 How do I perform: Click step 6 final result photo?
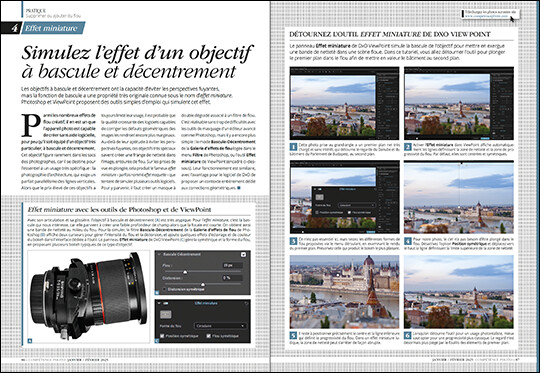[459, 292]
